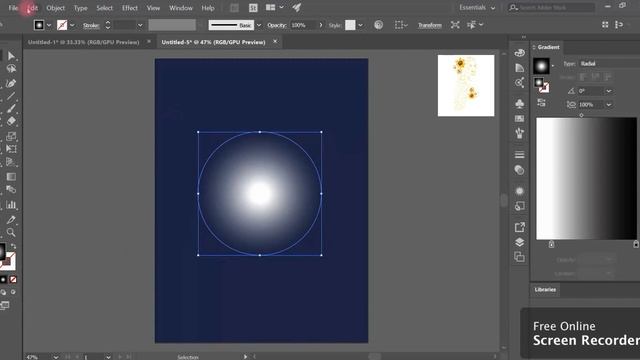Close the Untitled-5 document tab
The image size is (640, 360).
pyautogui.click(x=275, y=42)
